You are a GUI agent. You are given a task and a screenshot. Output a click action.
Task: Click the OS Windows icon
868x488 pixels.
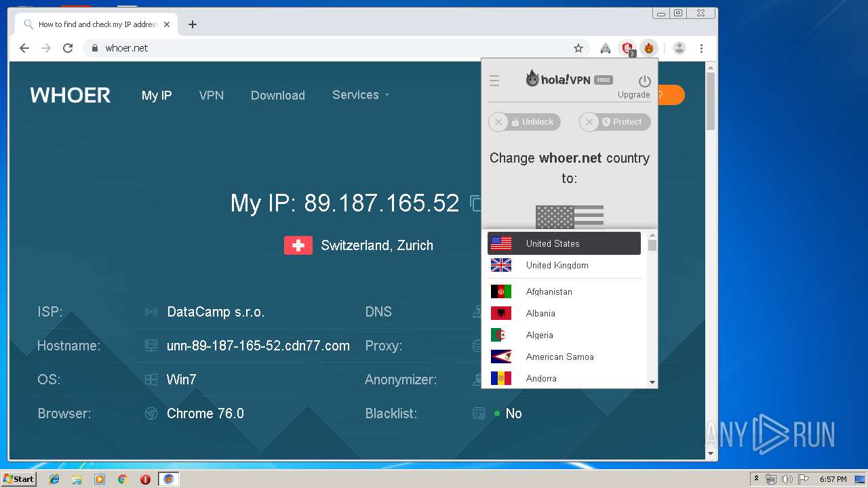click(151, 380)
